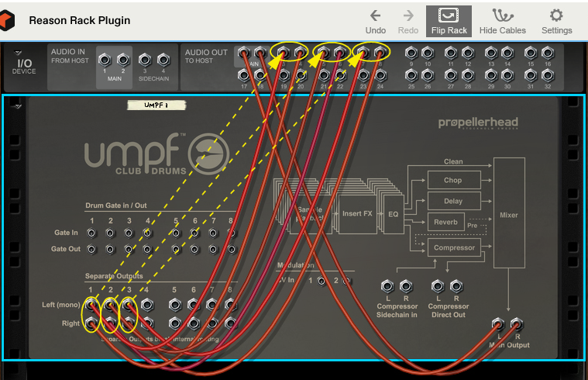Click Audio Out jack 25
588x380 pixels.
(x=411, y=75)
